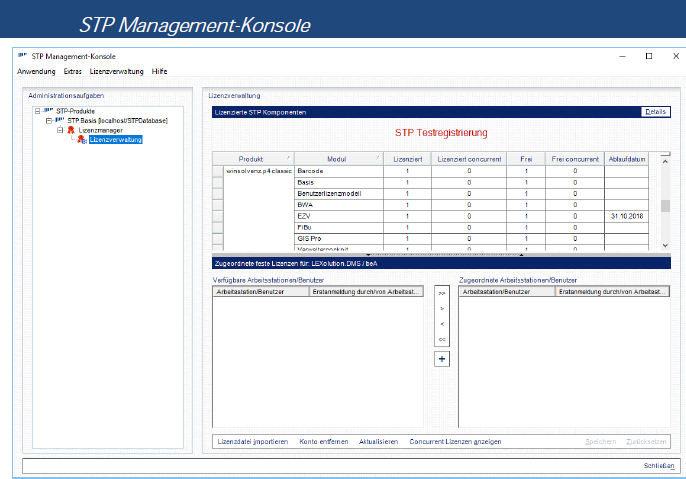The width and height of the screenshot is (686, 479).
Task: Select the Benutzerlizenzmodell module row
Action: pyautogui.click(x=472, y=194)
